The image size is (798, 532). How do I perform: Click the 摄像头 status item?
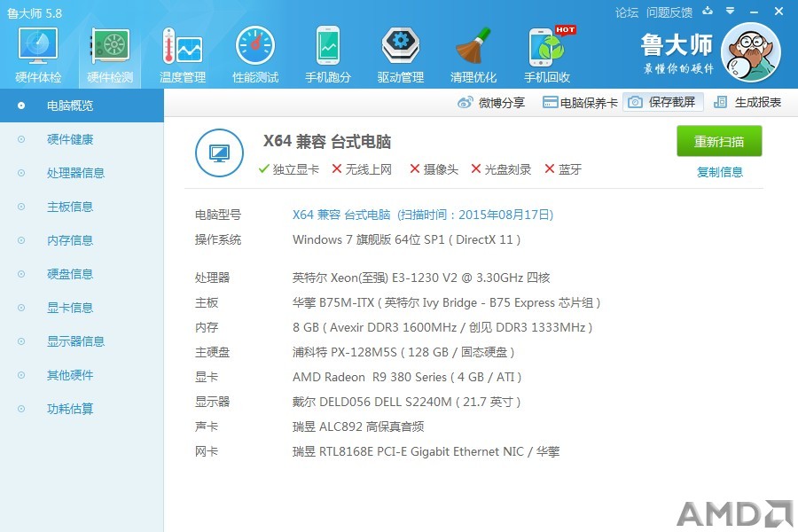click(434, 169)
